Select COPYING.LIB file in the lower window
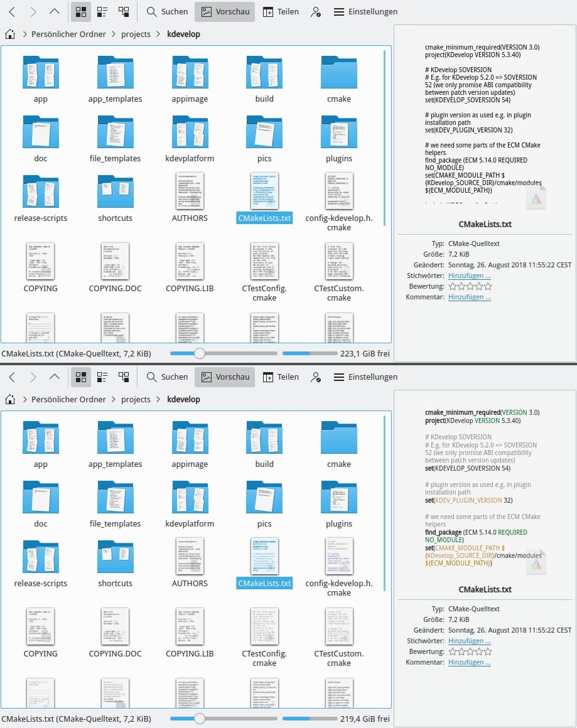 tap(190, 633)
